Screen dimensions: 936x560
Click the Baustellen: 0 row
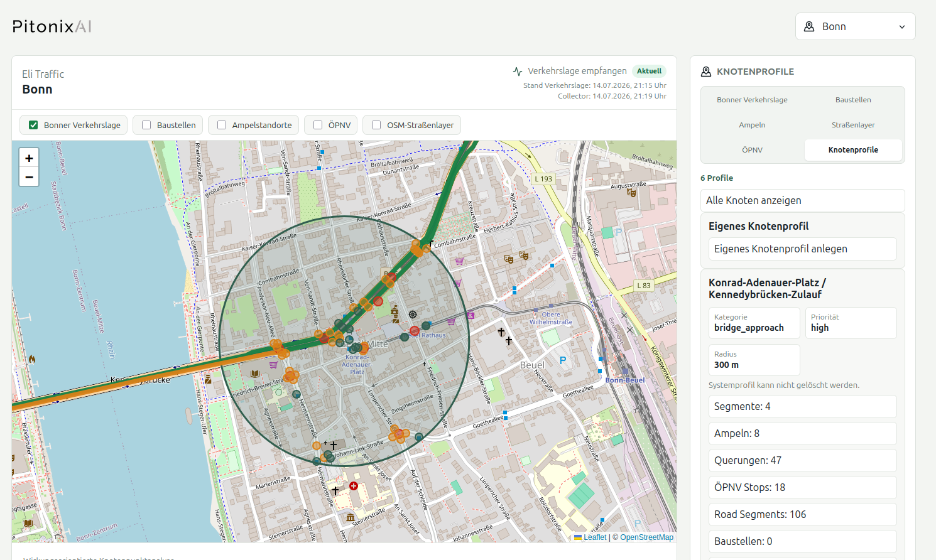pyautogui.click(x=803, y=542)
